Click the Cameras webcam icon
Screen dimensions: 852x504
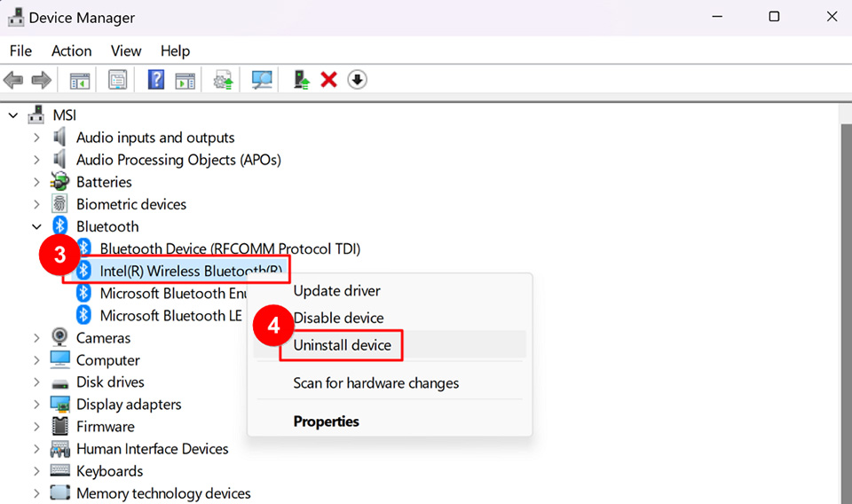pos(59,337)
